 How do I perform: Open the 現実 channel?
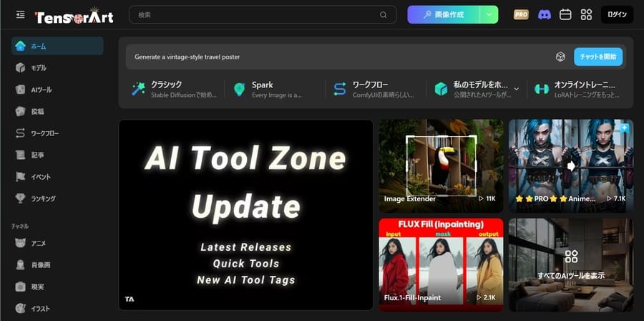[57, 287]
